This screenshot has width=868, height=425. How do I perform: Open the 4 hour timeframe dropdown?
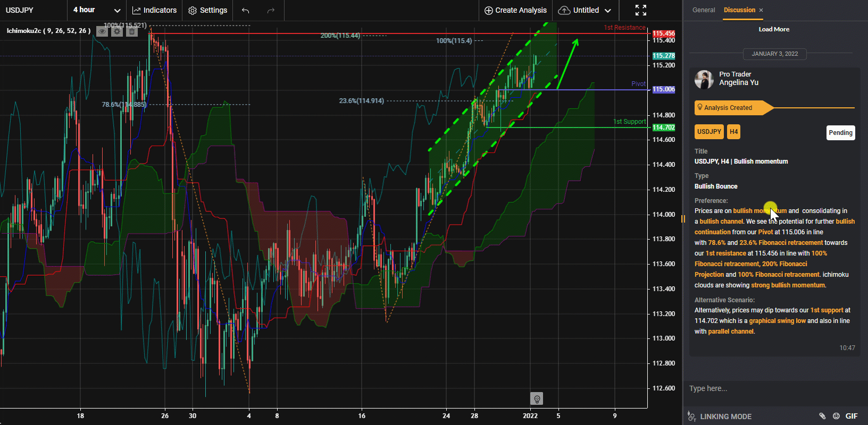tap(96, 10)
